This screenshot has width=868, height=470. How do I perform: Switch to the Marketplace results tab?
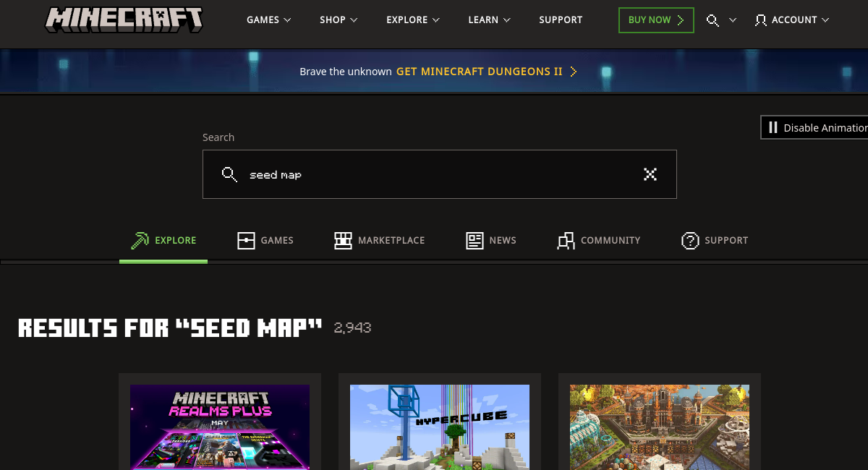(380, 241)
